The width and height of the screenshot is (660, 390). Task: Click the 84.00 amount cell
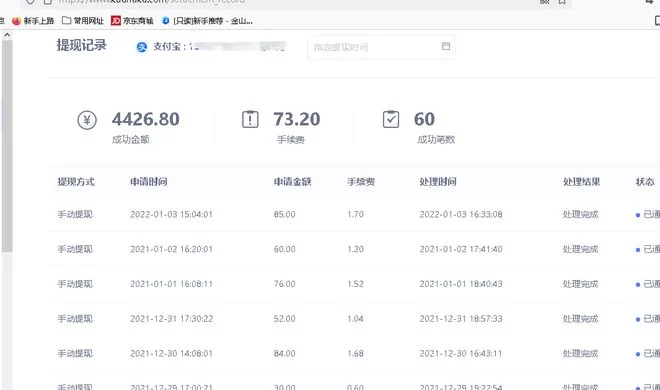tap(285, 353)
